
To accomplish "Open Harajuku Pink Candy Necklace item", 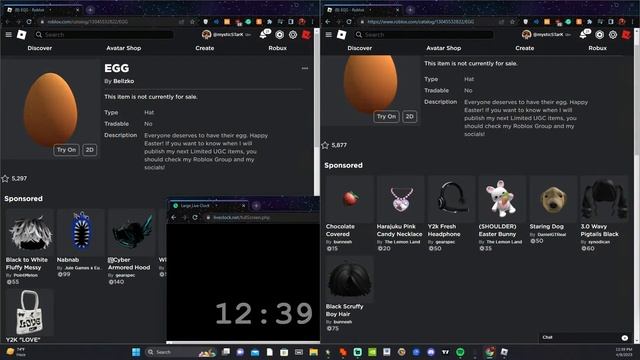I will (401, 213).
